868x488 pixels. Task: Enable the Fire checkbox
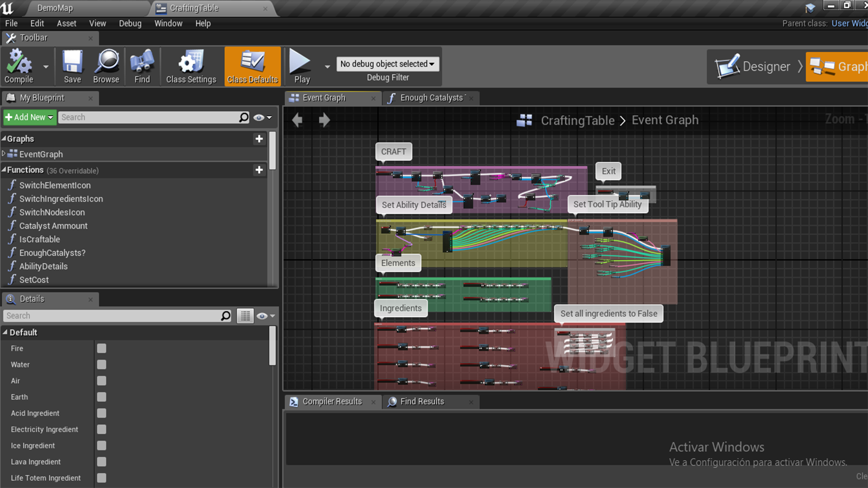(102, 348)
